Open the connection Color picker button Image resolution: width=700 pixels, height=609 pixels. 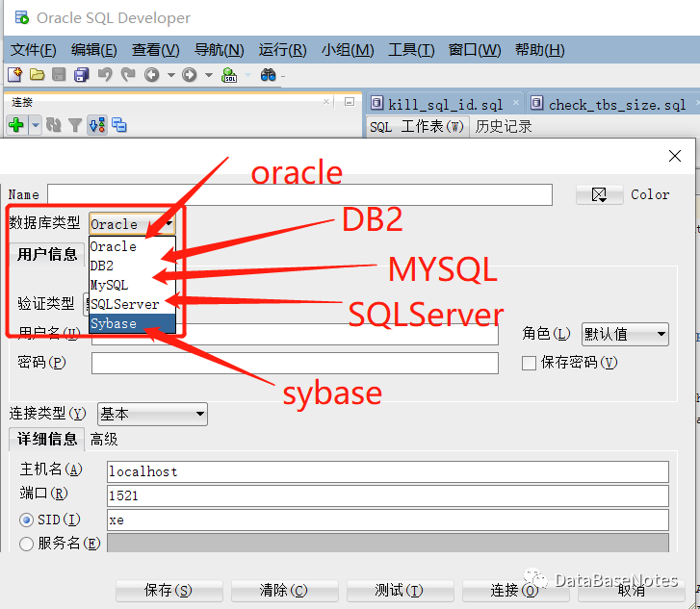click(x=599, y=195)
